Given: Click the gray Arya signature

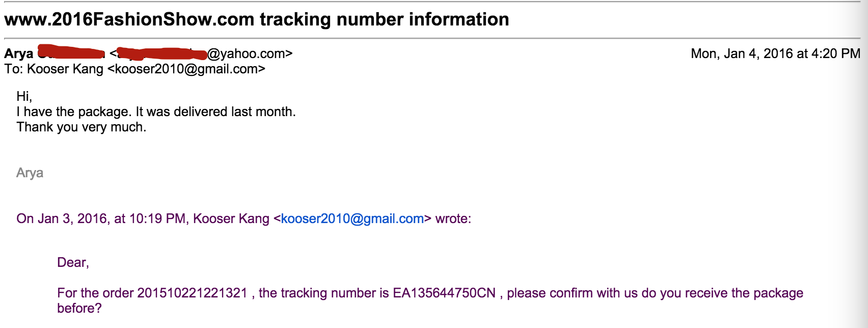Looking at the screenshot, I should (x=30, y=173).
